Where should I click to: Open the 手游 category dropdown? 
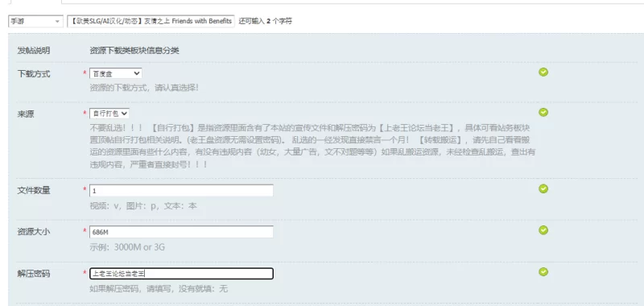35,22
